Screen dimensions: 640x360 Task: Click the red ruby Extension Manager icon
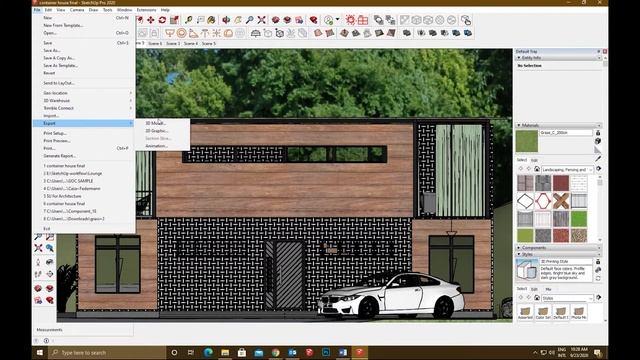click(313, 20)
